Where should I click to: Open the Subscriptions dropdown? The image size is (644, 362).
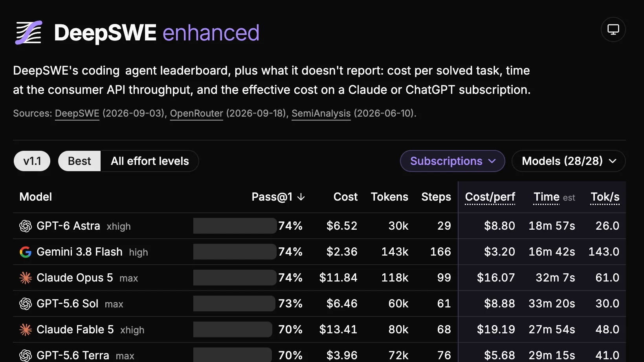[x=453, y=161]
